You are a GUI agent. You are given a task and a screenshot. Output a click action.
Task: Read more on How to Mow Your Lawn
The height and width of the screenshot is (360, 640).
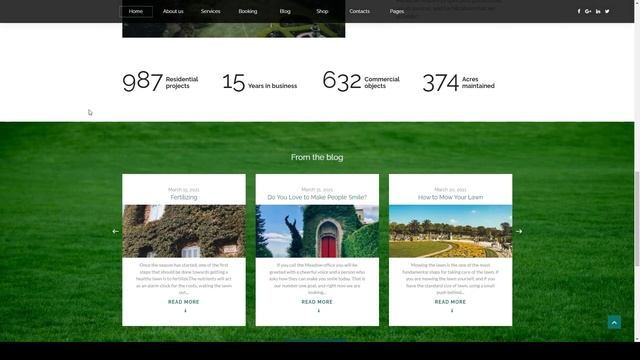450,302
